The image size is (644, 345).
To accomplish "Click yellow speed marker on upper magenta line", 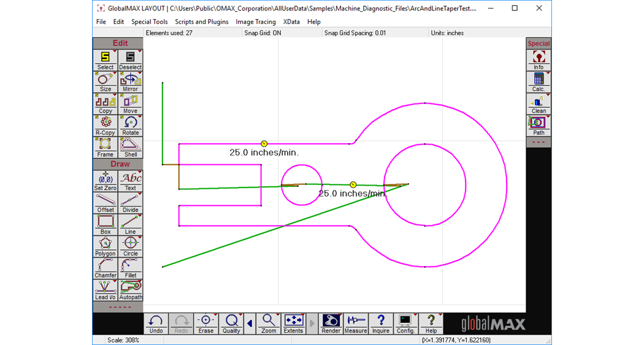I will click(264, 144).
